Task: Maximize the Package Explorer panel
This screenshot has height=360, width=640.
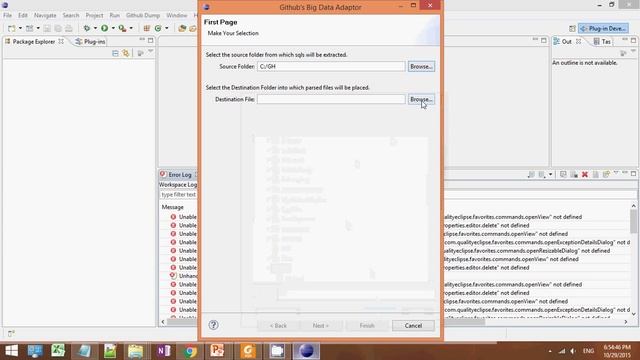Action: point(151,40)
